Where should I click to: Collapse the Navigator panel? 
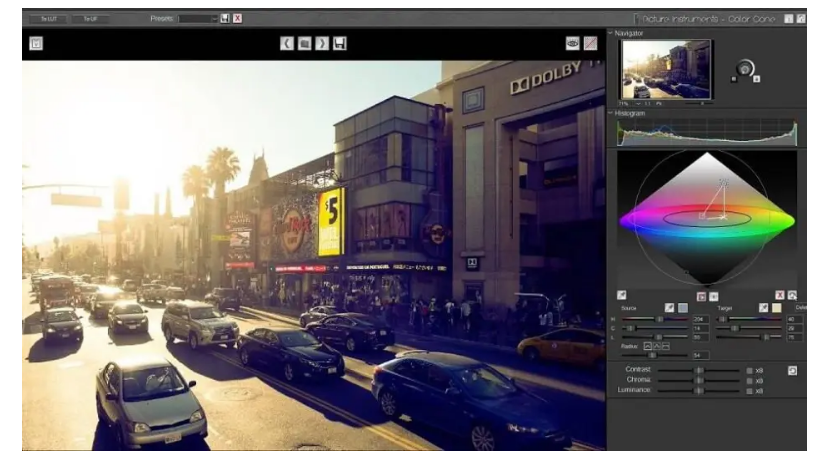click(x=611, y=33)
